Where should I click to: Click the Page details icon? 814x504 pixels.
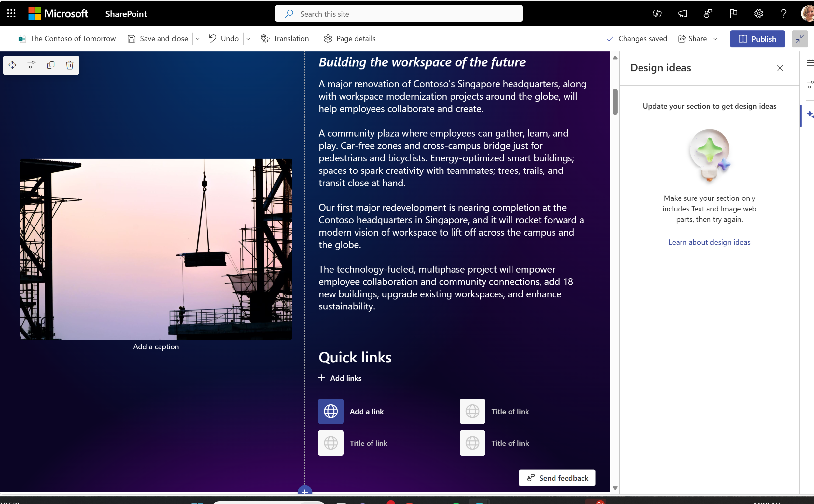click(x=328, y=38)
